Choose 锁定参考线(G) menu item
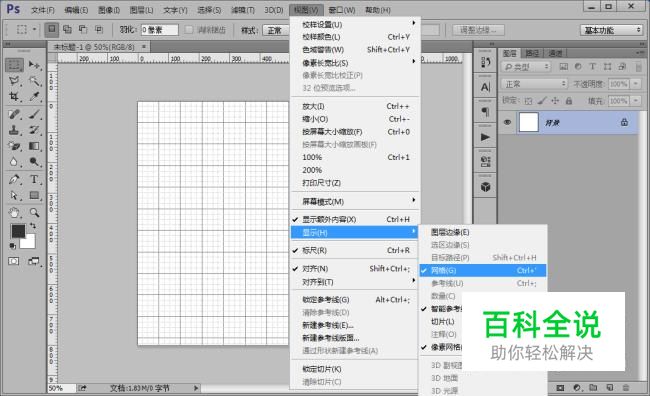The height and width of the screenshot is (396, 650). [x=354, y=299]
